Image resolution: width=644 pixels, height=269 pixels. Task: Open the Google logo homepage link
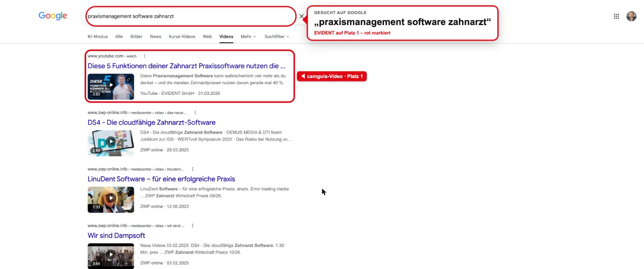click(x=53, y=16)
